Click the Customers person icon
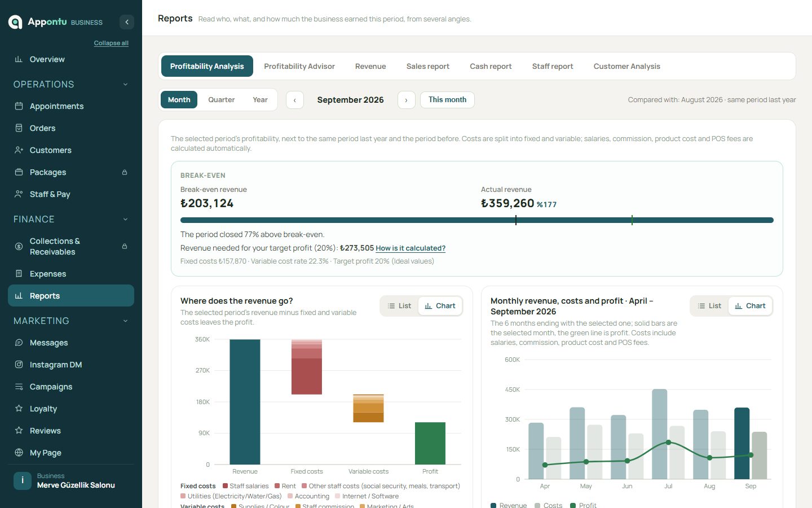This screenshot has height=508, width=812. [x=19, y=150]
